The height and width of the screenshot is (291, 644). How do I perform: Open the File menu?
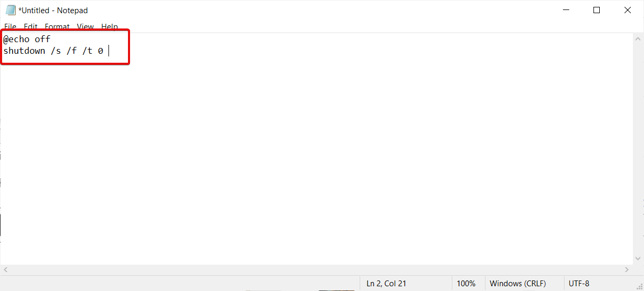coord(10,26)
